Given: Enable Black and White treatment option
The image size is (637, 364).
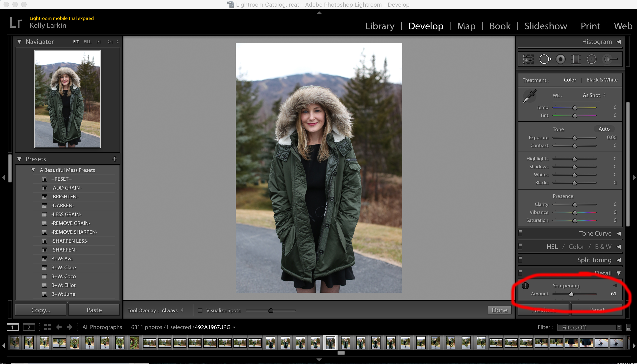Looking at the screenshot, I should [602, 80].
